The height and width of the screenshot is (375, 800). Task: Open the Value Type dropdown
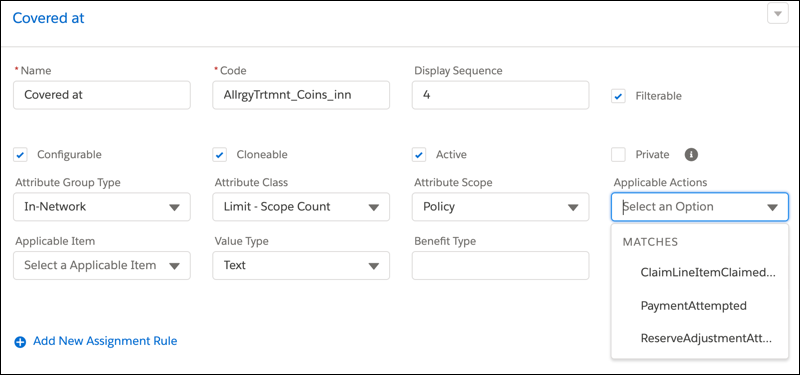pos(301,265)
